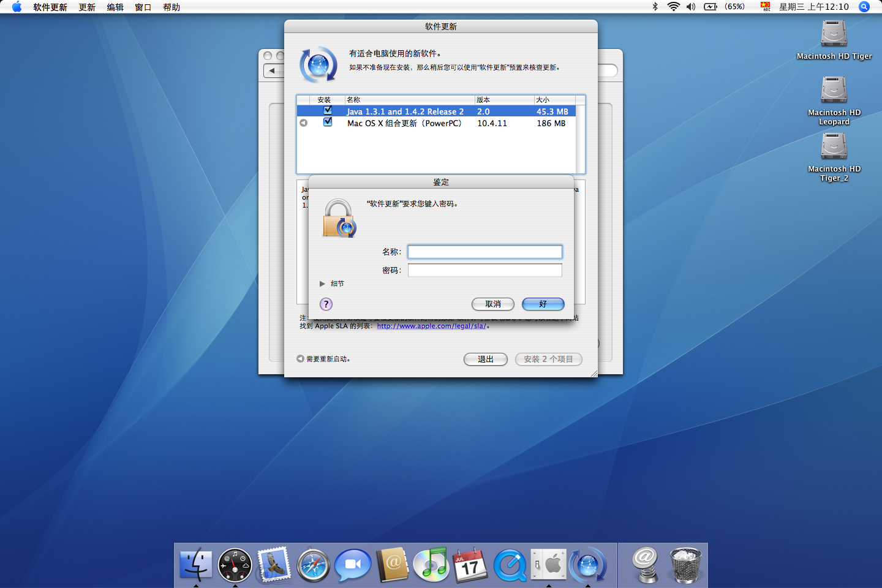This screenshot has height=588, width=882.
Task: Open Macintosh HD Tiger drive icon
Action: (834, 34)
